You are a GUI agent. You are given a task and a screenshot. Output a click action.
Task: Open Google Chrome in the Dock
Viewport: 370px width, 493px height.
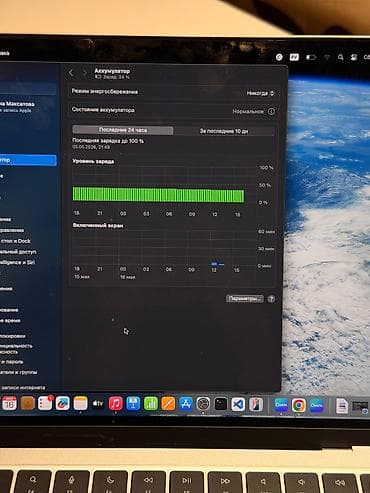point(299,405)
